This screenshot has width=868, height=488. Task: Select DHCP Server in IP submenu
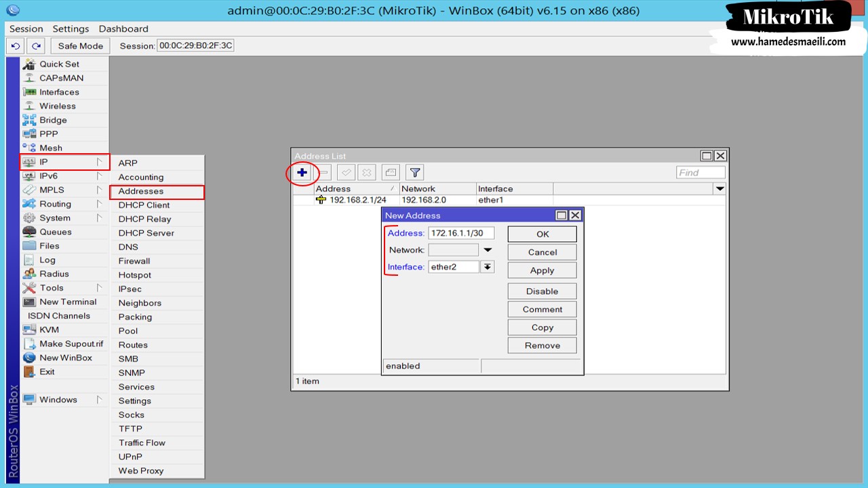pyautogui.click(x=157, y=232)
